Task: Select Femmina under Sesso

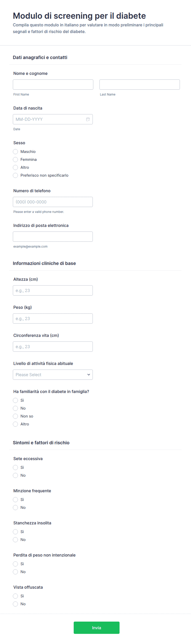Action: pos(15,159)
